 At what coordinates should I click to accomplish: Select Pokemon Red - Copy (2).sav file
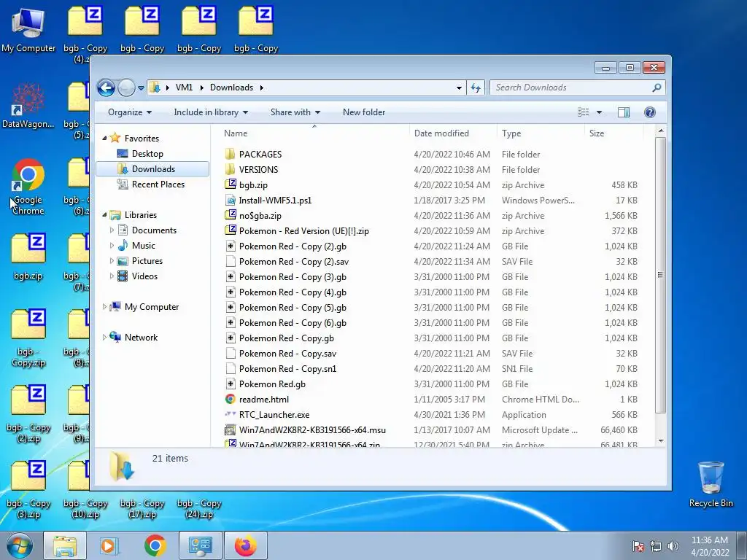(293, 262)
